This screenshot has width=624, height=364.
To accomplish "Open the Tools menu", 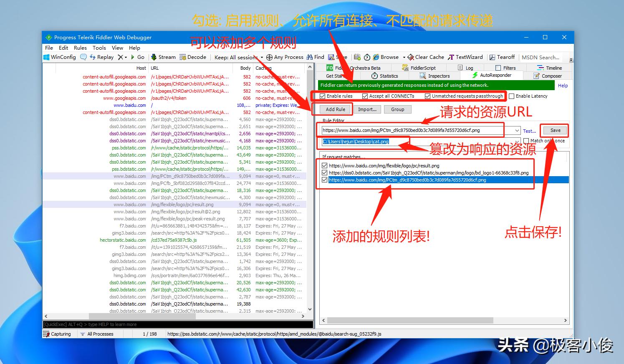I will (x=99, y=48).
